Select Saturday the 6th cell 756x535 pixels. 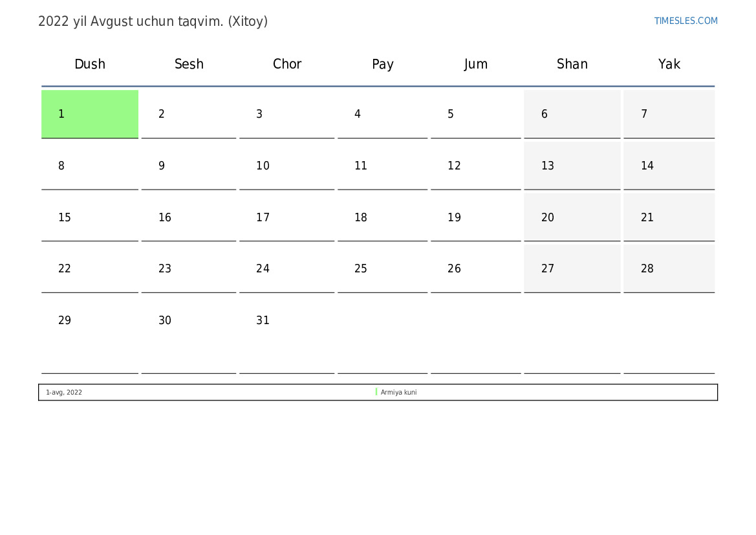pyautogui.click(x=572, y=114)
